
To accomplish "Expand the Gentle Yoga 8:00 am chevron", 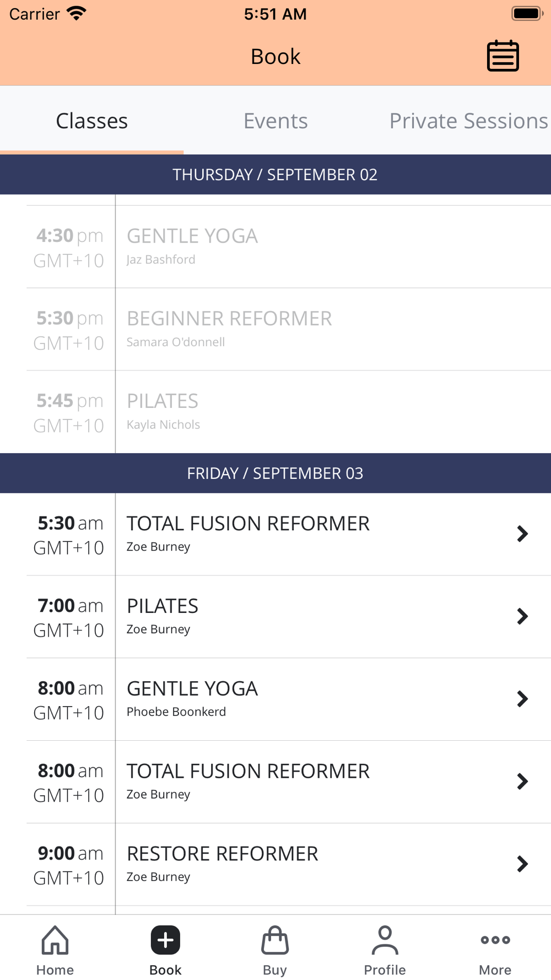I will tap(522, 699).
